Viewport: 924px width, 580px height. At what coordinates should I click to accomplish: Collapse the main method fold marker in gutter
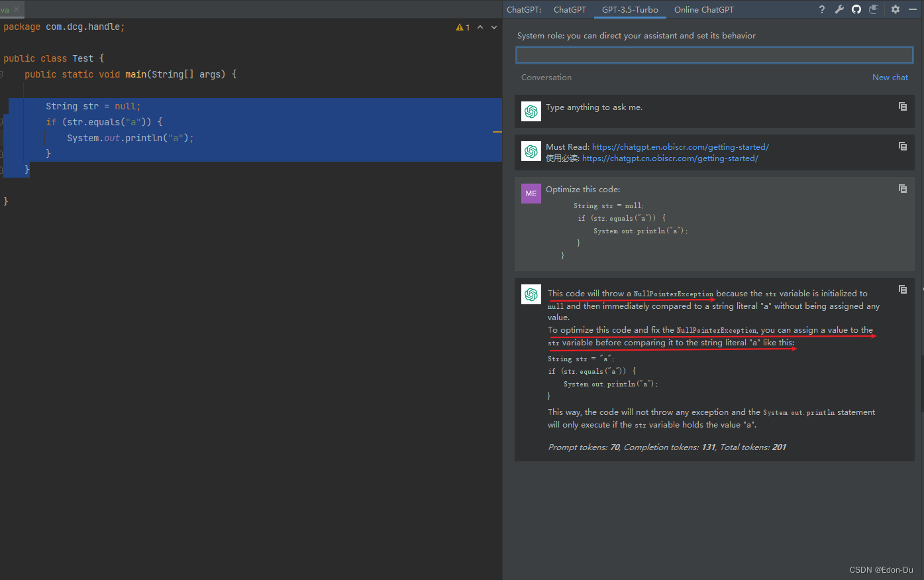1,74
